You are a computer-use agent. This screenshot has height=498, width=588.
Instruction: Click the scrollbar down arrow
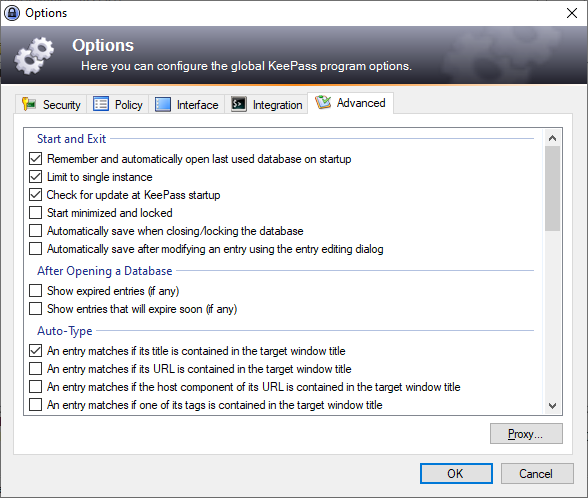click(x=552, y=406)
